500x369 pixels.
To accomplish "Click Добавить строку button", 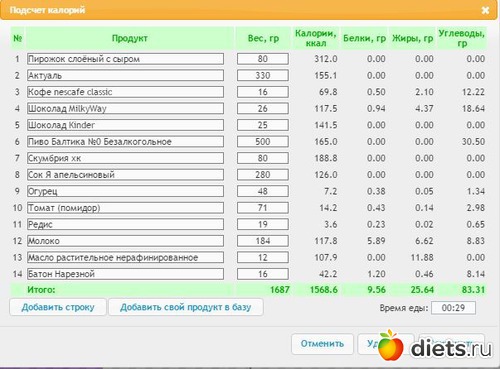I will pyautogui.click(x=58, y=307).
